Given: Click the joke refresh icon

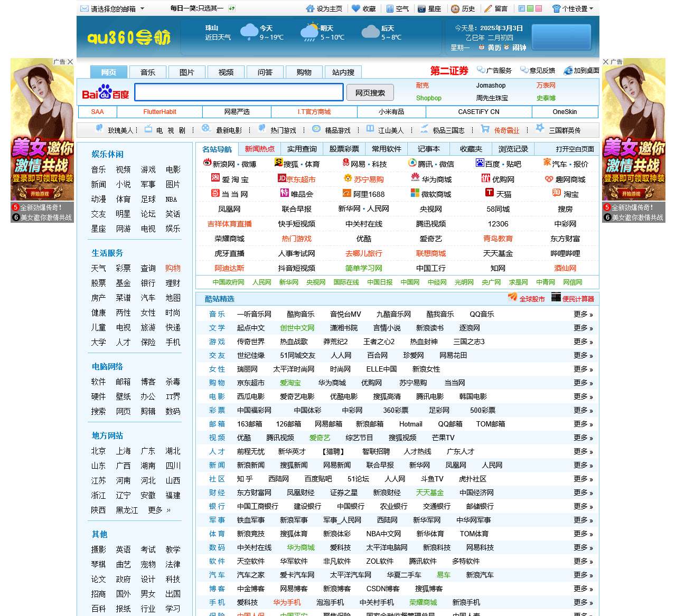Looking at the screenshot, I should pyautogui.click(x=232, y=8).
